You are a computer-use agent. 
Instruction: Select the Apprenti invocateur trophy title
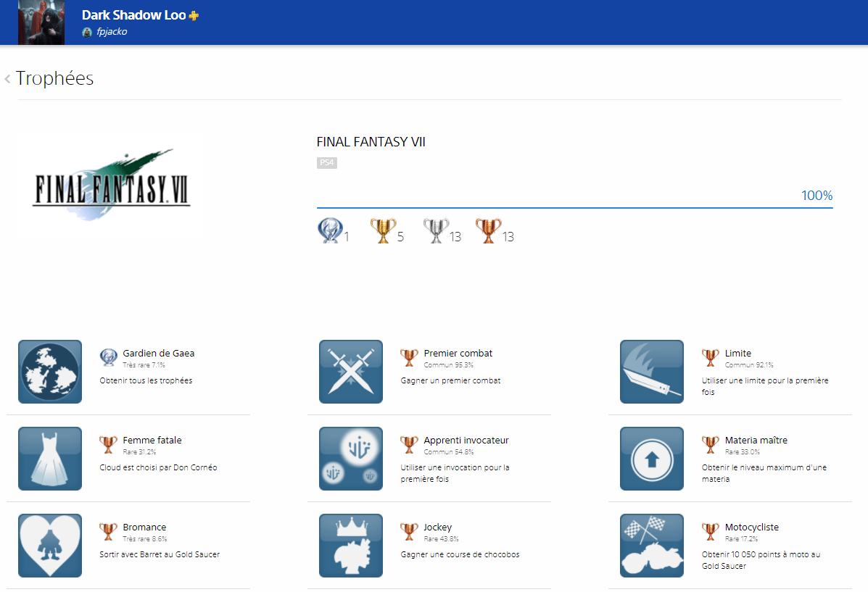466,440
